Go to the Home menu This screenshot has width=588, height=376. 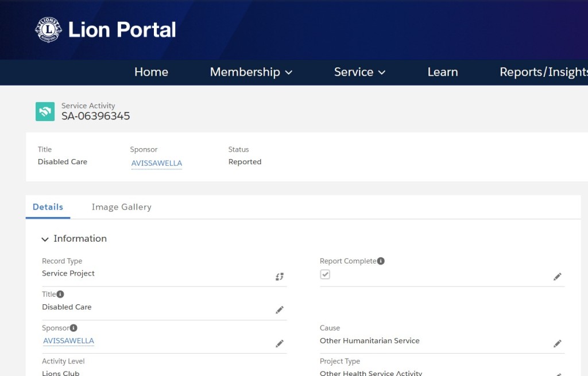click(x=151, y=72)
